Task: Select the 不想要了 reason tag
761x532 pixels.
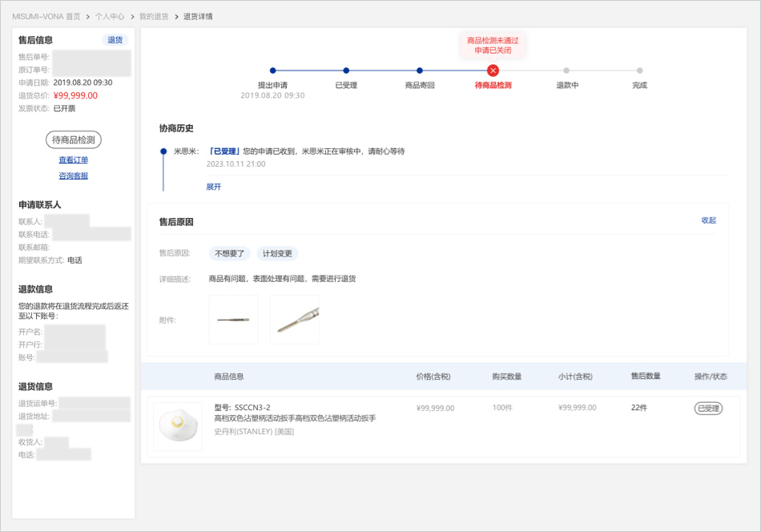Action: [230, 253]
